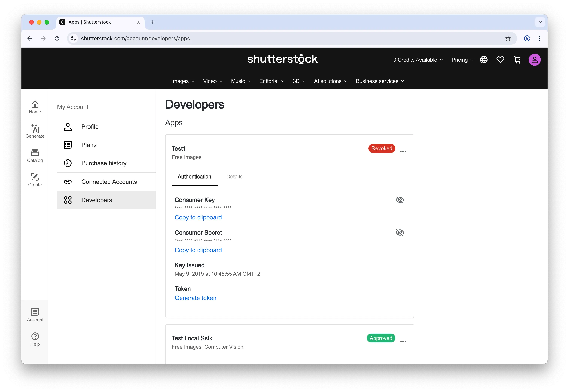Open the AI Generate sidebar icon
The height and width of the screenshot is (392, 569).
click(35, 130)
